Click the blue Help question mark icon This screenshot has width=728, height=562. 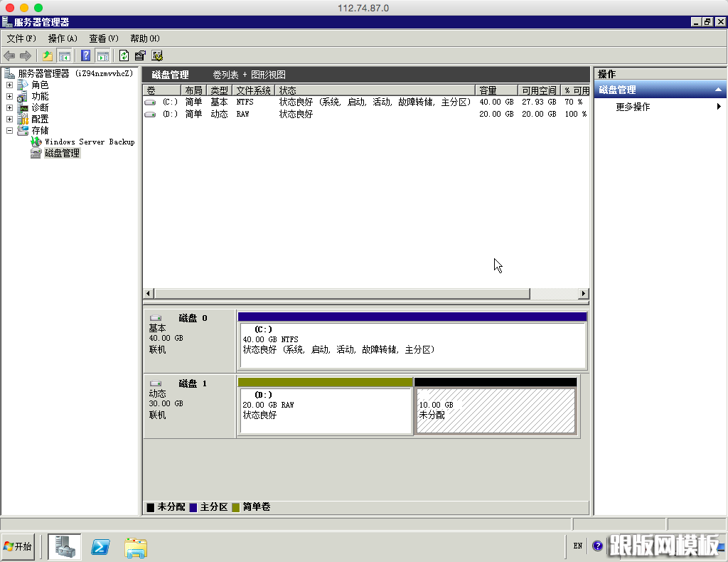pyautogui.click(x=86, y=55)
